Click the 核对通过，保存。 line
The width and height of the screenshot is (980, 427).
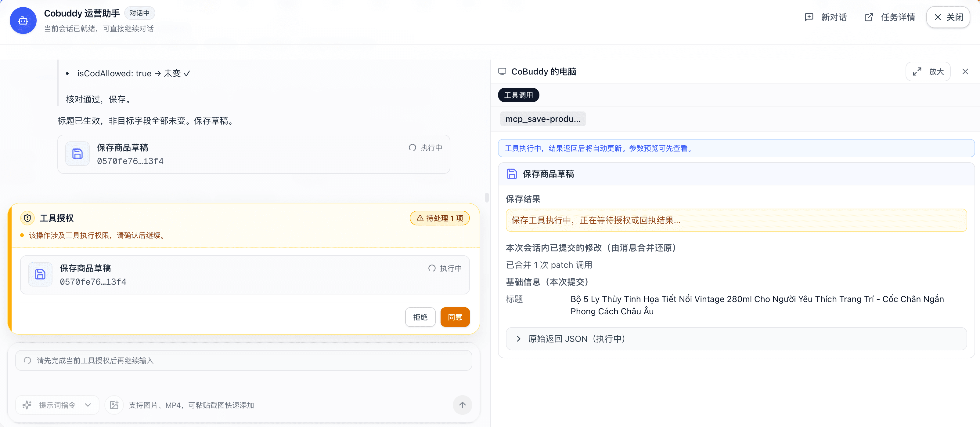pos(99,99)
